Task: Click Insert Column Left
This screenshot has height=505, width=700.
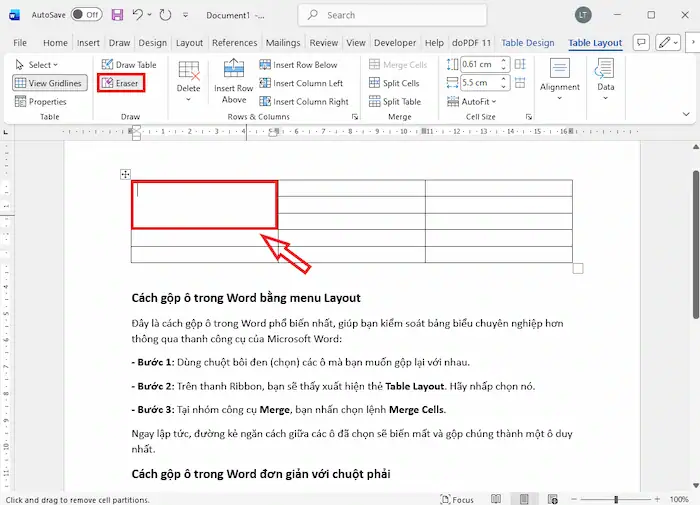Action: pos(301,83)
